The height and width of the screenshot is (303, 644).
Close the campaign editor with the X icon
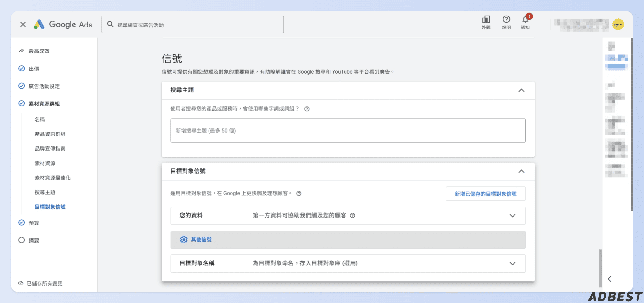[x=23, y=25]
